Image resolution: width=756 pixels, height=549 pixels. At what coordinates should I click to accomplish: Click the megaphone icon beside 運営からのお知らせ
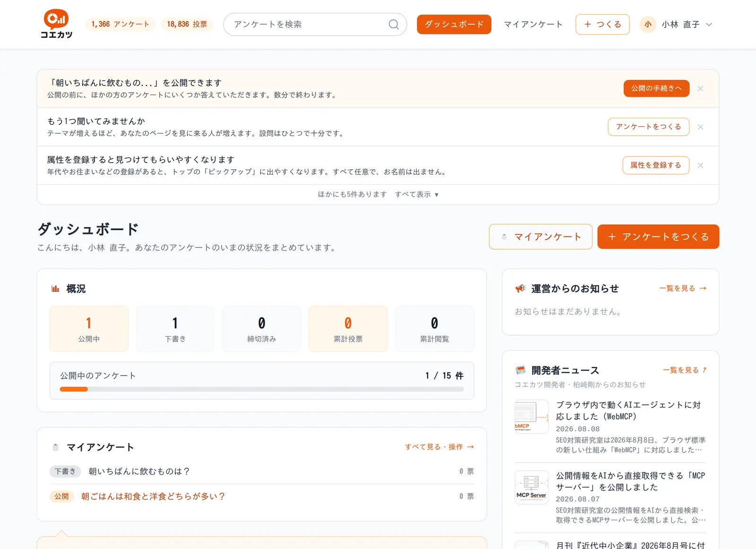(521, 288)
